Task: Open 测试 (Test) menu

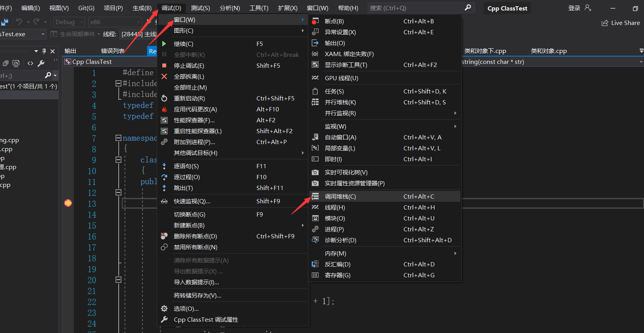Action: 200,8
